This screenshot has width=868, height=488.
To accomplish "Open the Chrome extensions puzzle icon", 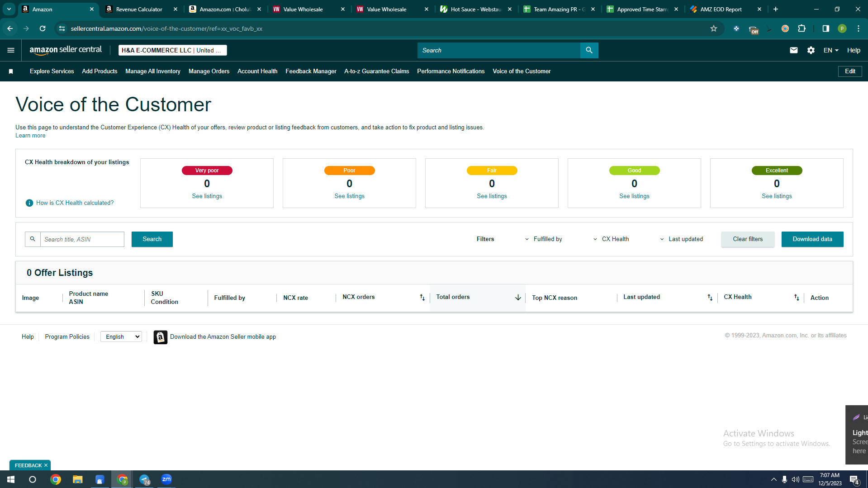I will point(802,28).
